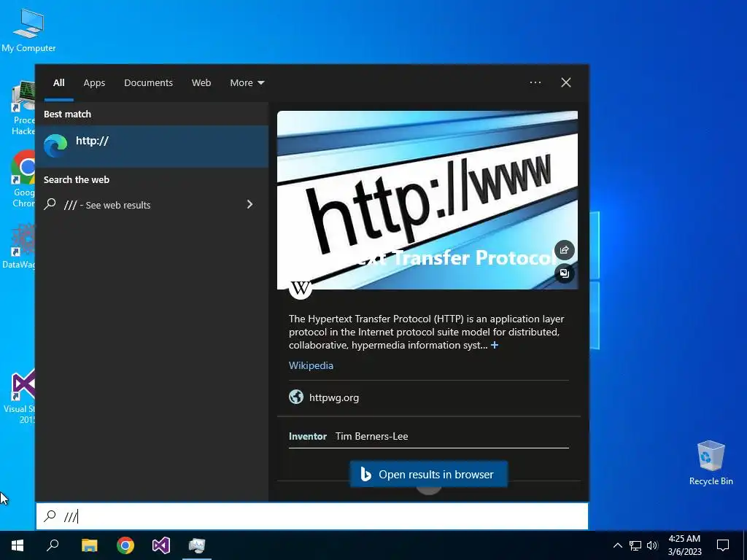Viewport: 747px width, 560px height.
Task: Click the Inventor label
Action: click(308, 436)
